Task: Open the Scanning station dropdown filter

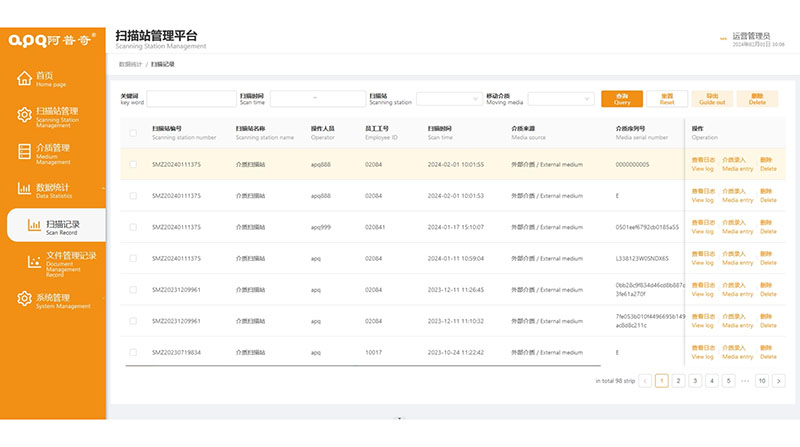Action: pyautogui.click(x=448, y=99)
